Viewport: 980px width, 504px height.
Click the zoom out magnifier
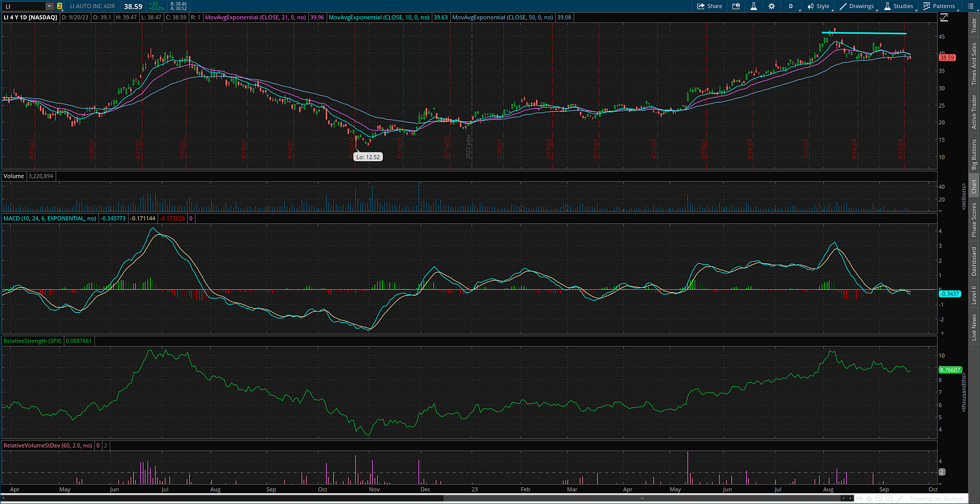(x=889, y=498)
